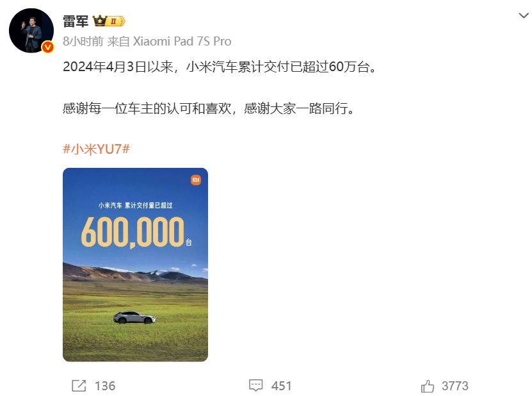Open comments via speech bubble icon
Image resolution: width=532 pixels, height=396 pixels.
coord(256,386)
